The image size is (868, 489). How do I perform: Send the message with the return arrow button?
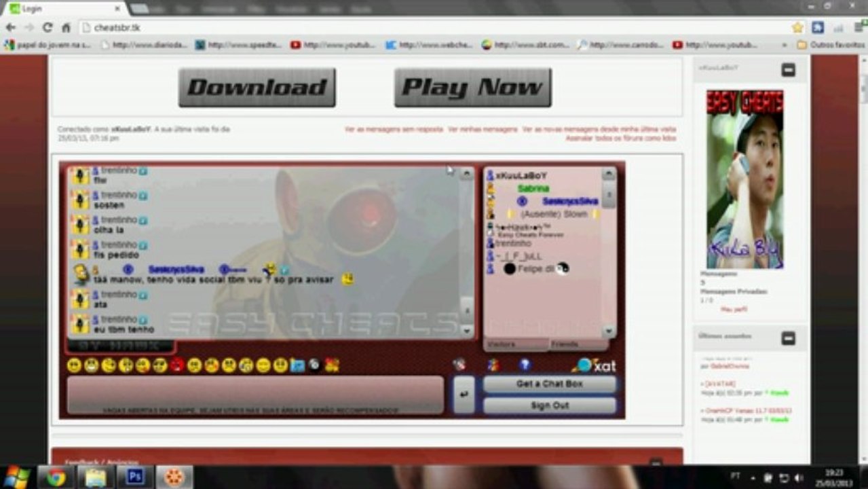click(464, 395)
